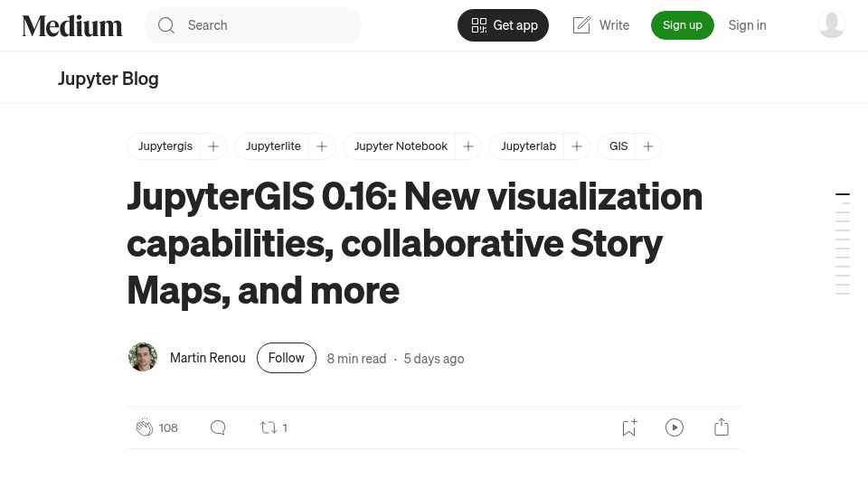Click Martin Renou's author photo
868x488 pixels.
(x=143, y=358)
